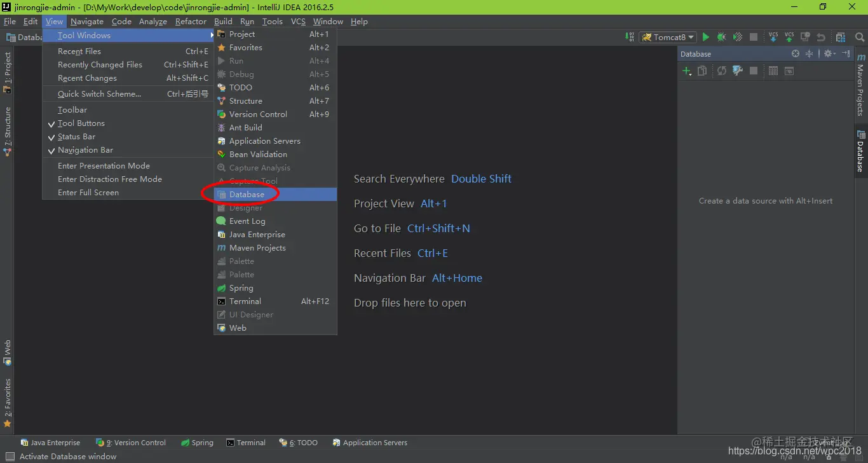Select Favorites from Tool Windows submenu
The height and width of the screenshot is (463, 868).
275,47
